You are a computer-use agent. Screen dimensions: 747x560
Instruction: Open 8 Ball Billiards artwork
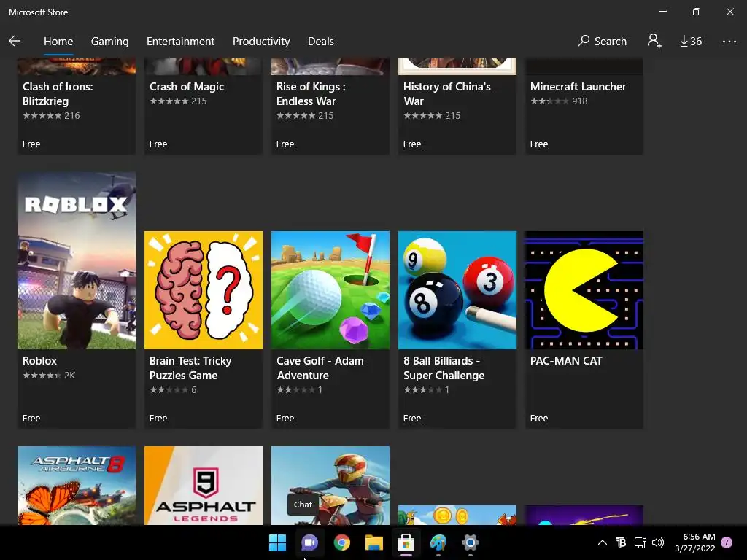[457, 290]
